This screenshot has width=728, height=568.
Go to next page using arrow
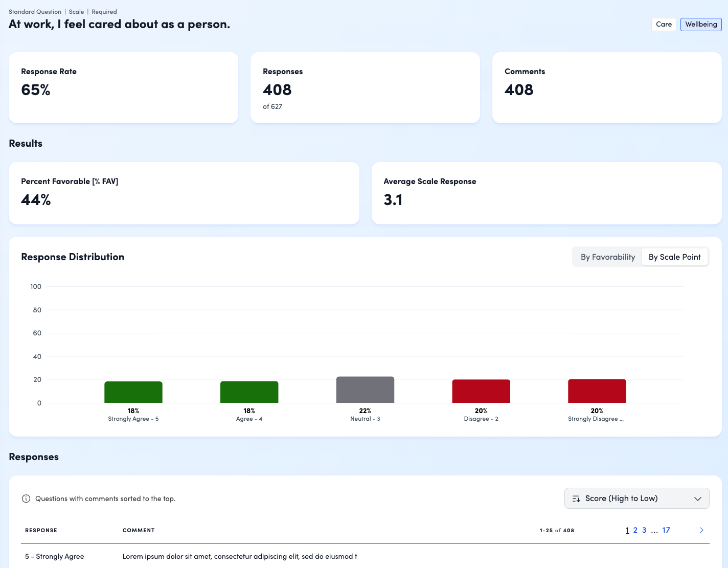701,530
